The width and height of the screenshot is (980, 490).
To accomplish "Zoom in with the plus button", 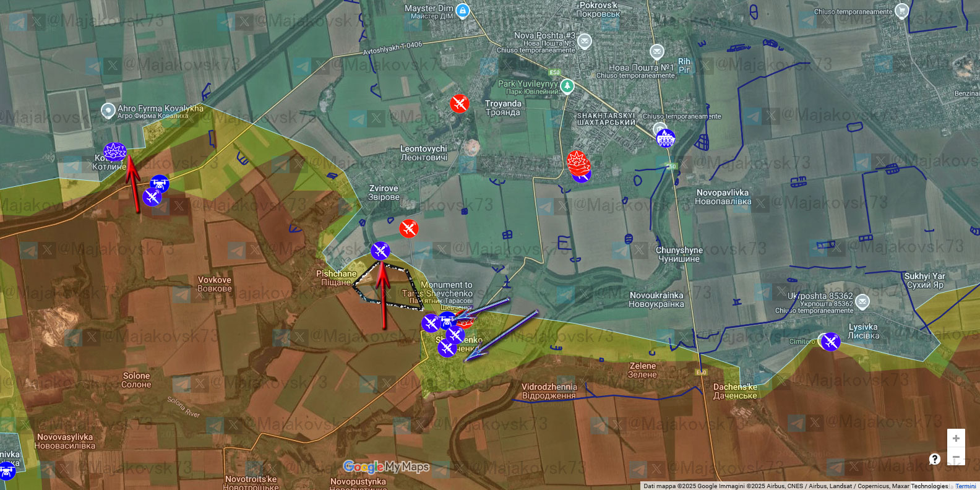I will click(956, 438).
